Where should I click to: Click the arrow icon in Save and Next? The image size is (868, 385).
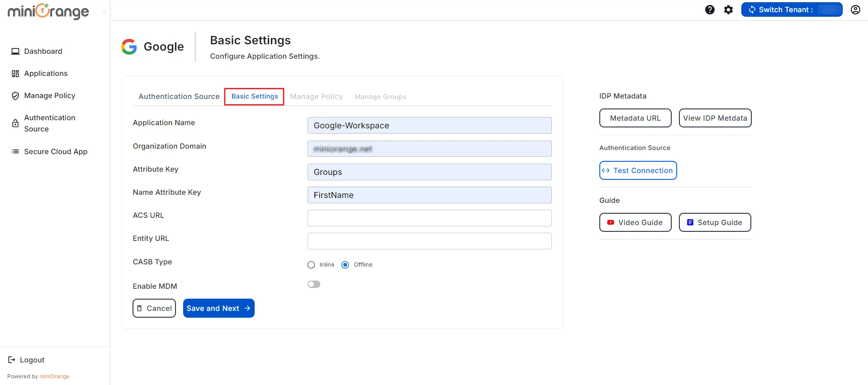[x=247, y=308]
